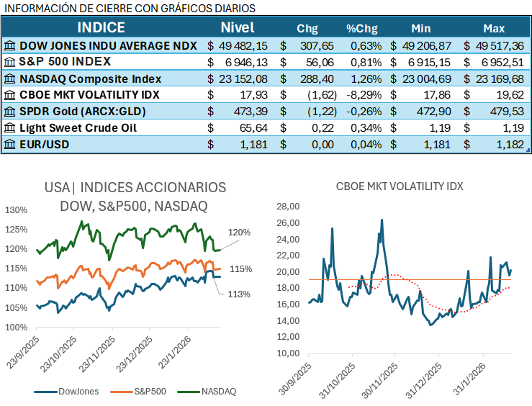The height and width of the screenshot is (406, 532).
Task: Click the stock icon next to S&P 500 INDEX
Action: (9, 62)
